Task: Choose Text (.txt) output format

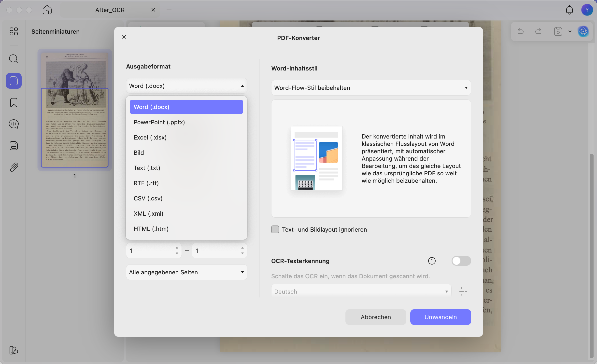Action: (x=186, y=168)
